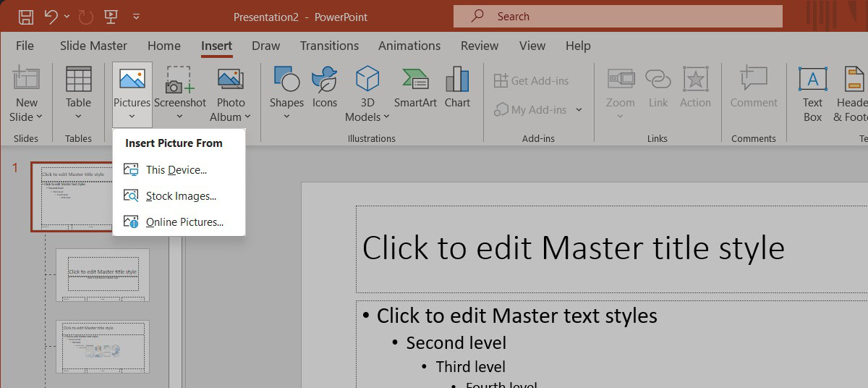Expand the 3D Models dropdown arrow
Viewport: 868px width, 388px height.
point(386,117)
